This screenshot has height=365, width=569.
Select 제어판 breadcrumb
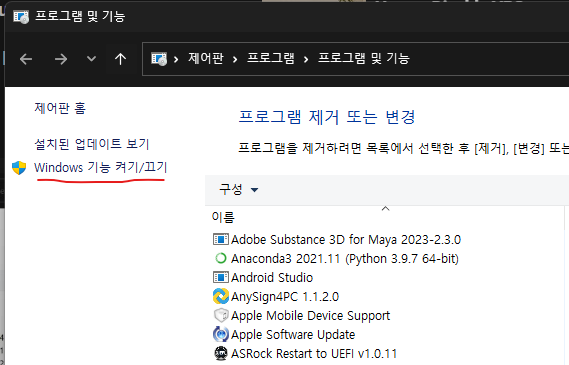tap(206, 58)
